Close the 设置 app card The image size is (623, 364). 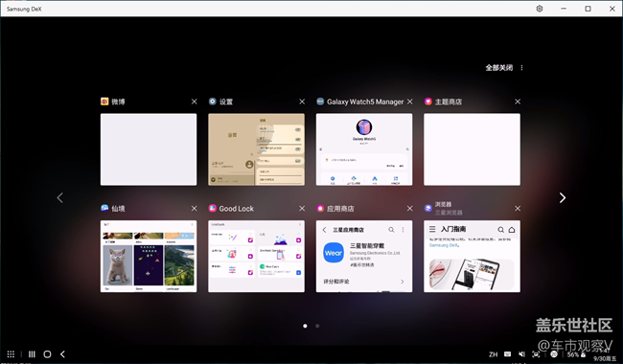pyautogui.click(x=302, y=102)
